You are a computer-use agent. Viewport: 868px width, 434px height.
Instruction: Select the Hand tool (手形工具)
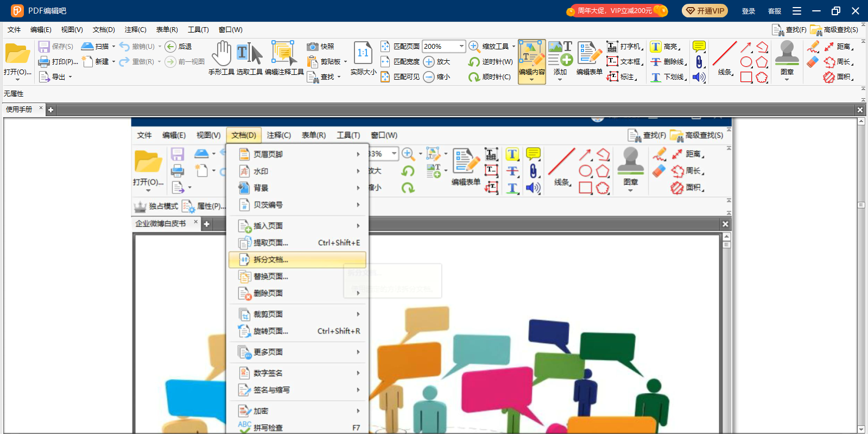(x=221, y=58)
